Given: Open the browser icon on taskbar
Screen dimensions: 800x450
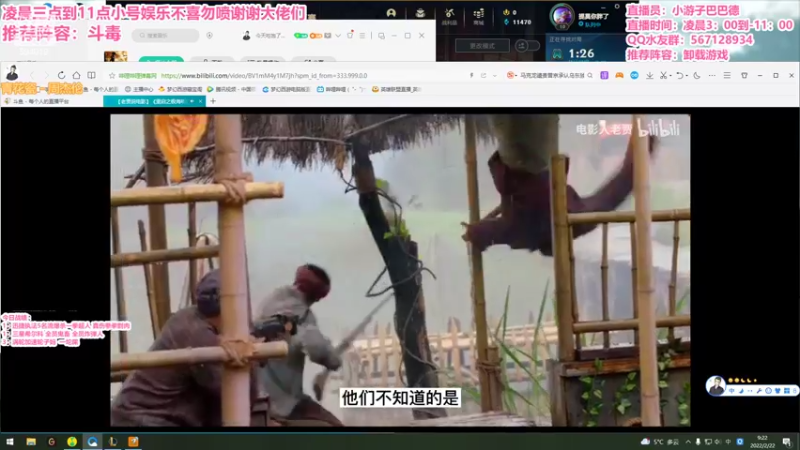Looking at the screenshot, I should tap(92, 441).
